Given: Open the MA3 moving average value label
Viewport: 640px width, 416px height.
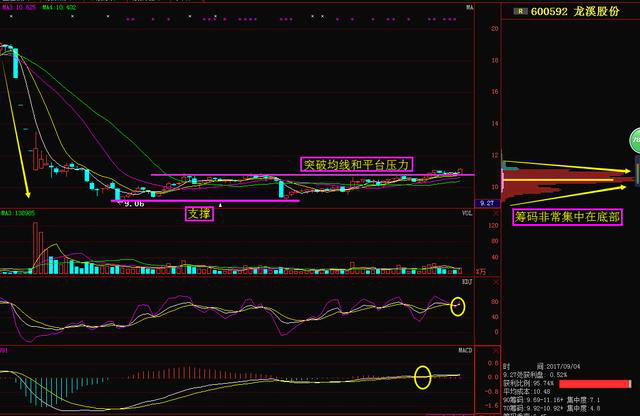Looking at the screenshot, I should coord(19,7).
